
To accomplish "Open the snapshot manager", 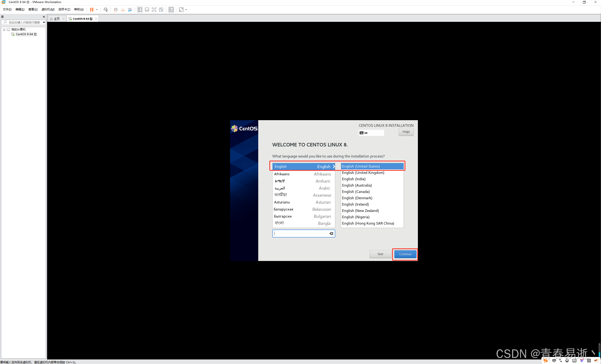I will (130, 10).
